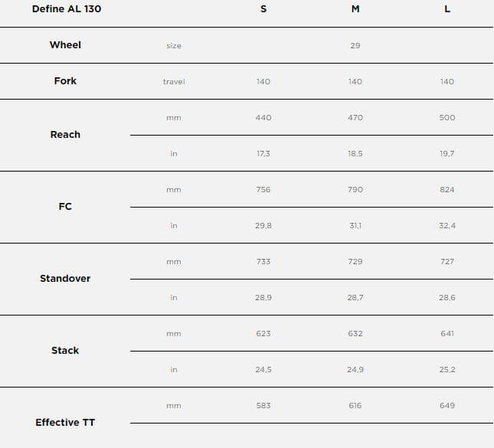This screenshot has width=494, height=448.
Task: Click the Stack row label
Action: (x=65, y=350)
